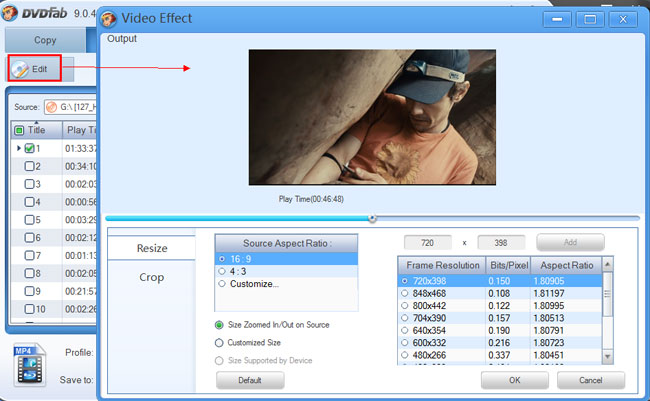The width and height of the screenshot is (650, 401).
Task: Select the 4 : 3 aspect ratio option
Action: click(221, 270)
